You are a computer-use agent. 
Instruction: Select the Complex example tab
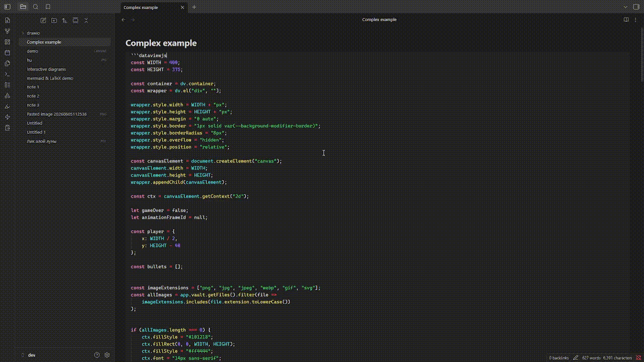tap(154, 8)
